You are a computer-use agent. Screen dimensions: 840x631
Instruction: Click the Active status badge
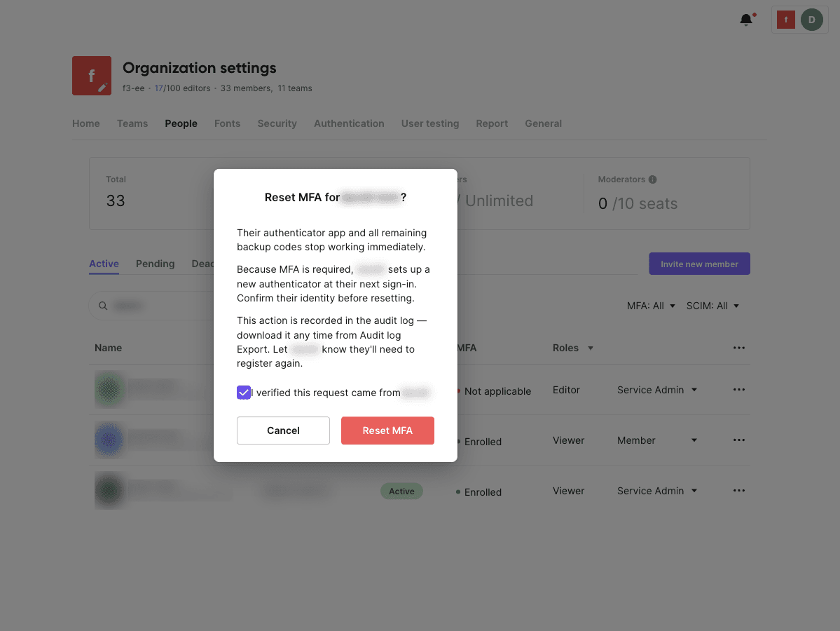[402, 491]
